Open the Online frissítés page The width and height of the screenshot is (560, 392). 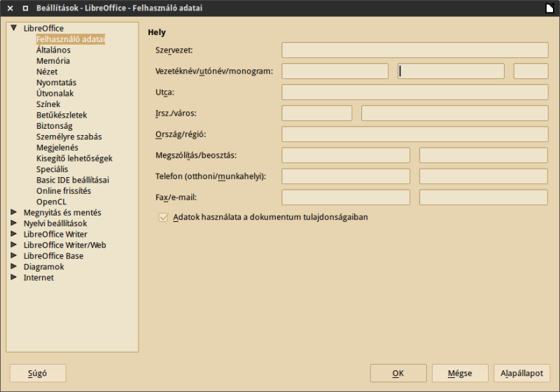[64, 190]
